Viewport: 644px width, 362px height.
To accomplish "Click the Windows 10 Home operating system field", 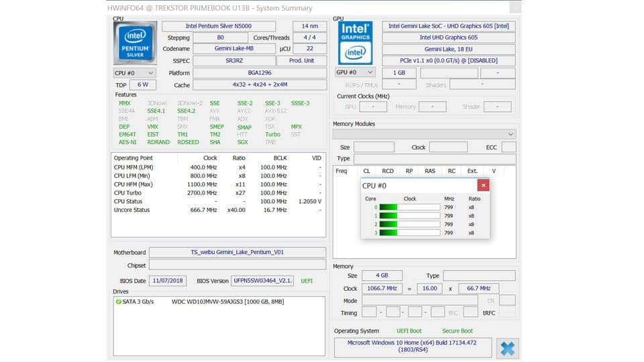I will (413, 347).
